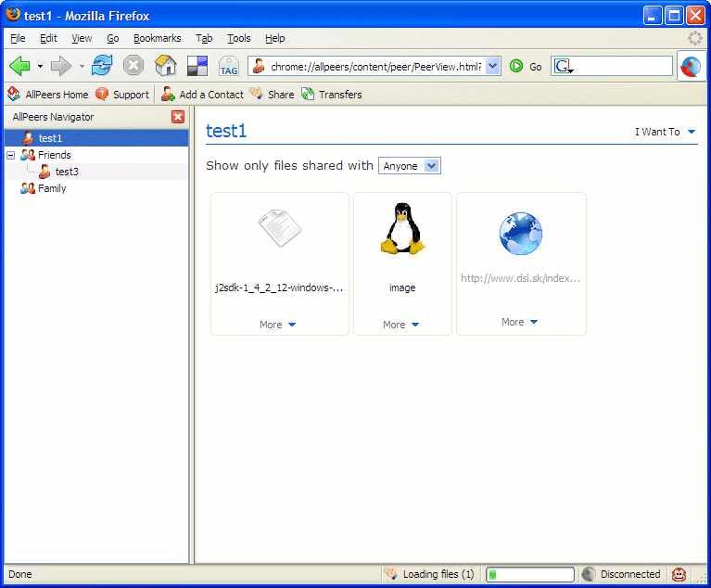Go back with the green Back arrow
Screen dimensions: 711x588
tap(20, 66)
